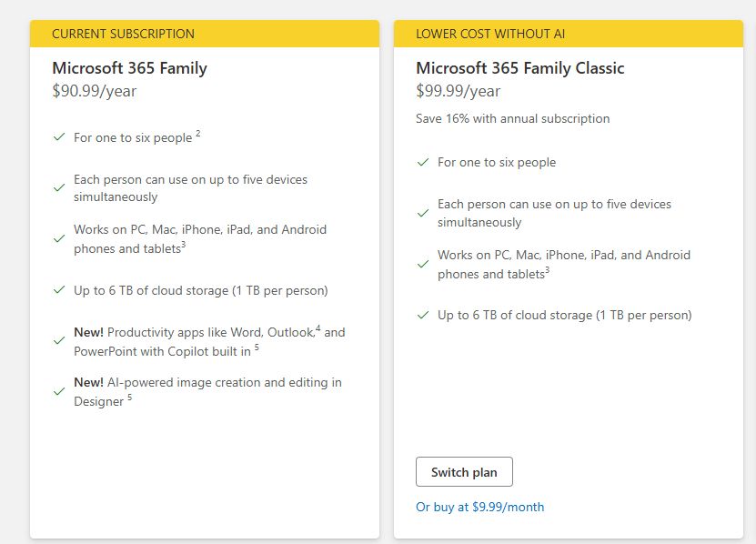This screenshot has width=756, height=544.
Task: Click 'Save 16% with annual subscription' text
Action: point(512,118)
